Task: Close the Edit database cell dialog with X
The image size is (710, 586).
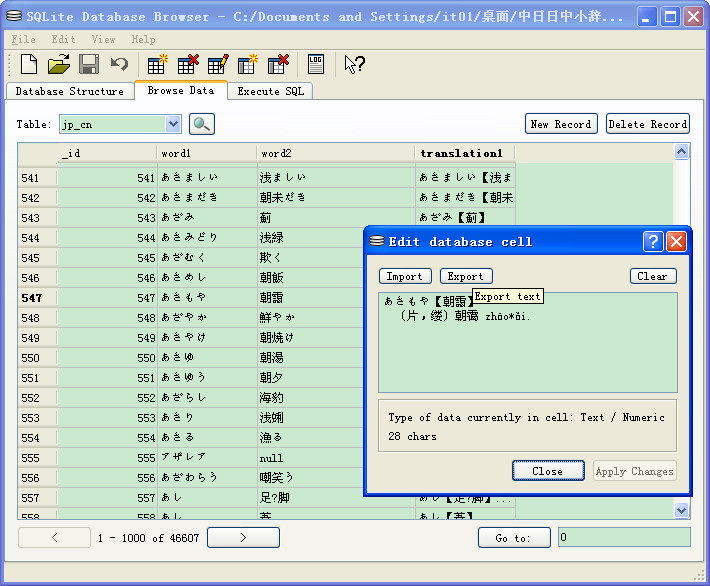Action: pos(676,242)
